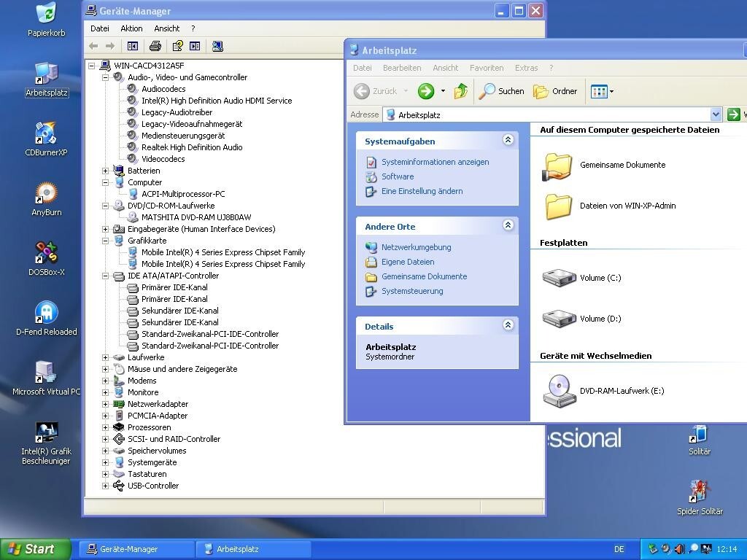The image size is (747, 560).
Task: Collapse the Details panel
Action: [x=508, y=325]
